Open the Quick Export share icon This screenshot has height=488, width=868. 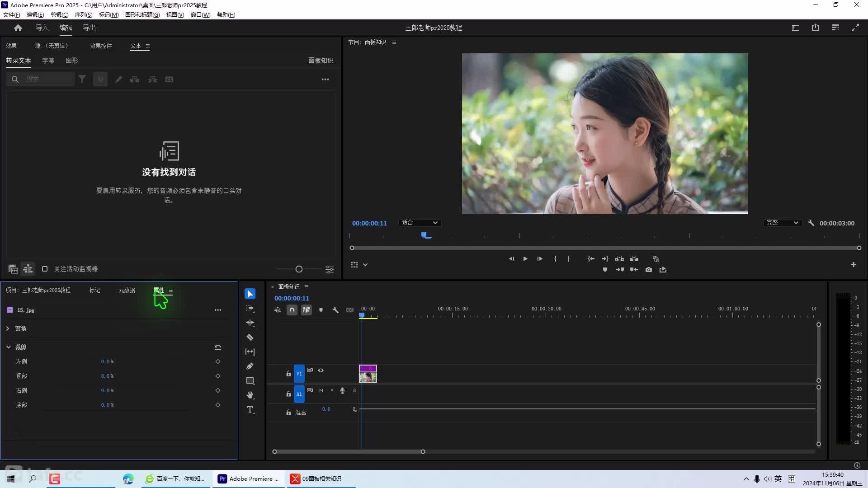[x=816, y=28]
